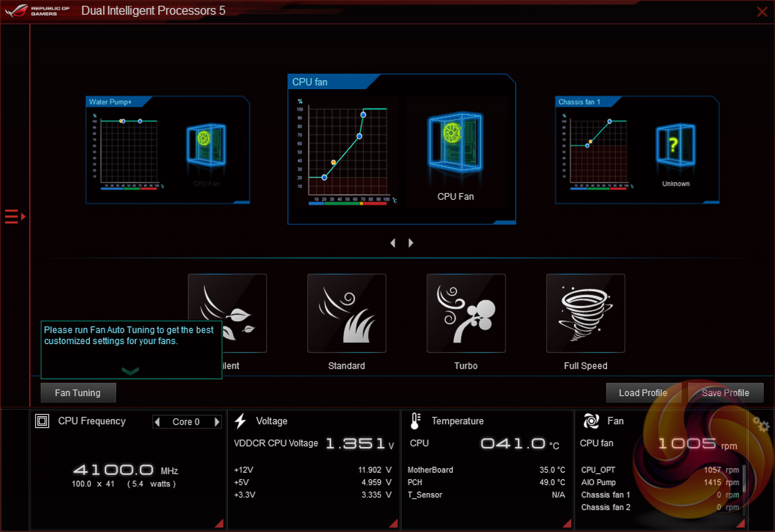775x532 pixels.
Task: Select the orange point on CPU fan curve
Action: tap(333, 162)
